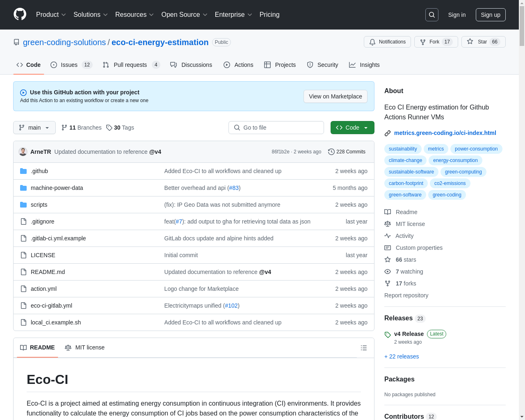Click the + 22 releases link
This screenshot has height=420, width=525.
(x=402, y=356)
